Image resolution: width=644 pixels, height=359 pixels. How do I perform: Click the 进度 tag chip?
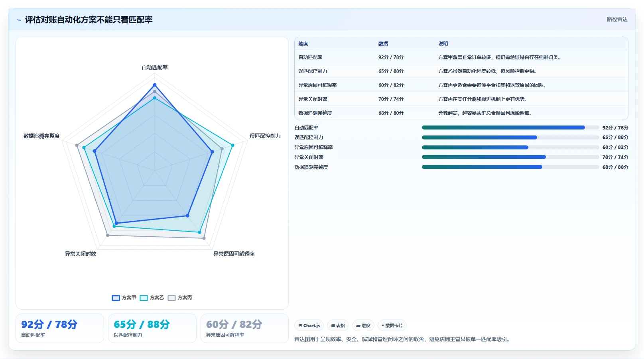pyautogui.click(x=363, y=326)
